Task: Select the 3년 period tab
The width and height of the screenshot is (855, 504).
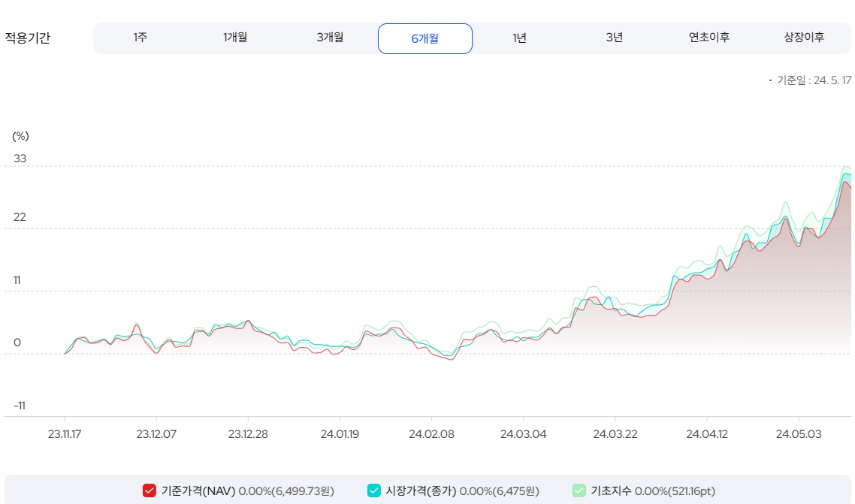Action: (x=615, y=38)
